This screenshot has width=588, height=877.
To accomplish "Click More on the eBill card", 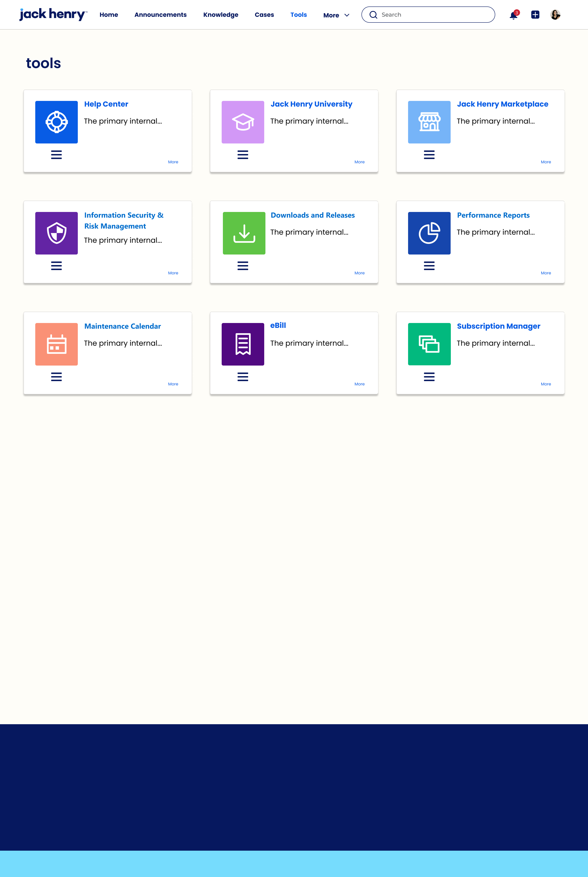I will click(x=359, y=384).
